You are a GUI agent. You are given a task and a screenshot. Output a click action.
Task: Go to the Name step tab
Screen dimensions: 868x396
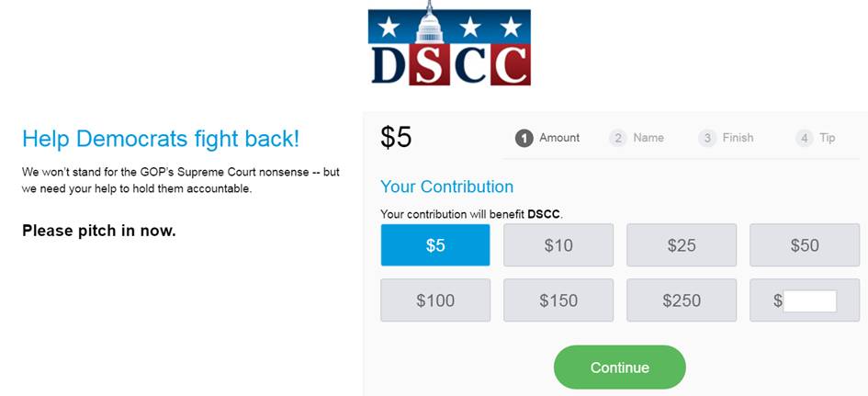point(637,138)
